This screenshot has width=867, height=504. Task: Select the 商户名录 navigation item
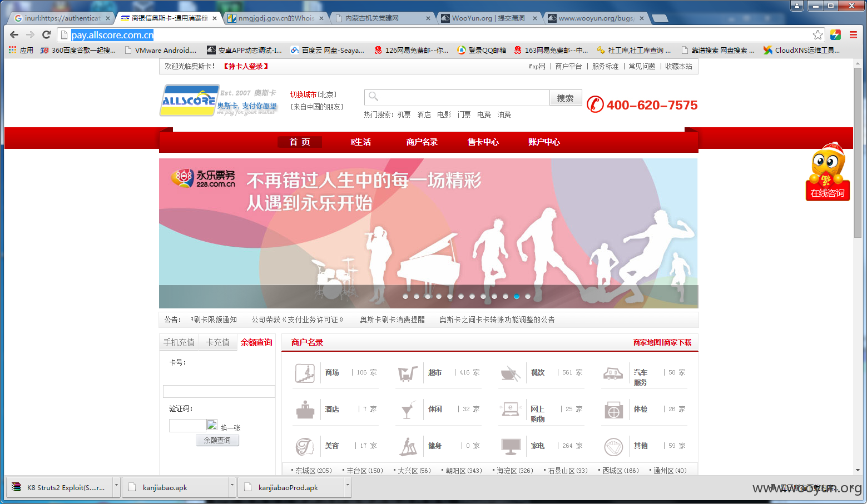pyautogui.click(x=422, y=142)
